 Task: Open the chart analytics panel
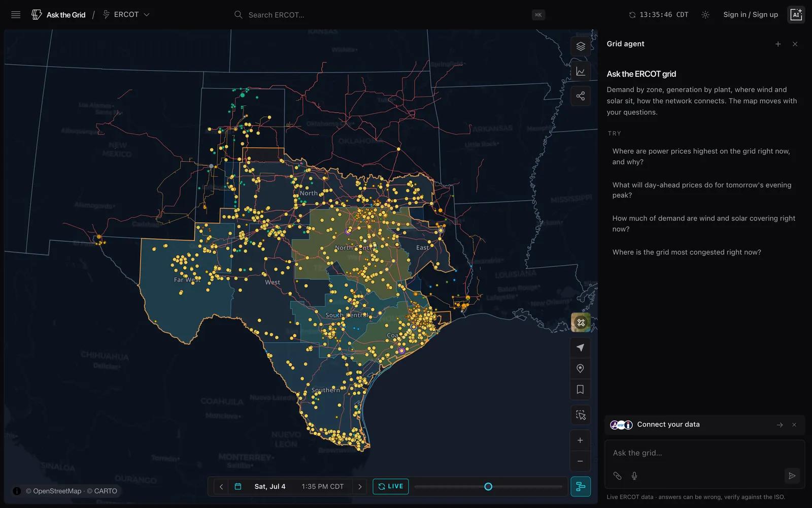(x=581, y=71)
